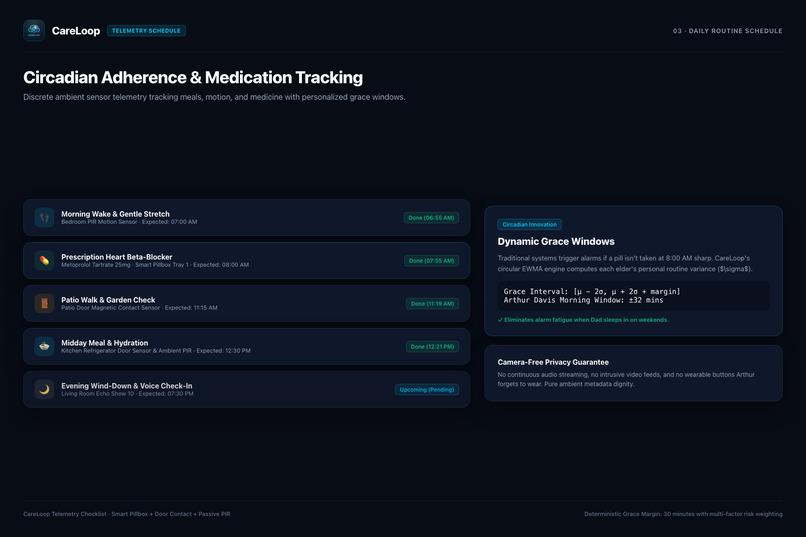Click the footsteps icon for Morning Wake
Viewport: 806px width, 537px height.
pos(44,217)
